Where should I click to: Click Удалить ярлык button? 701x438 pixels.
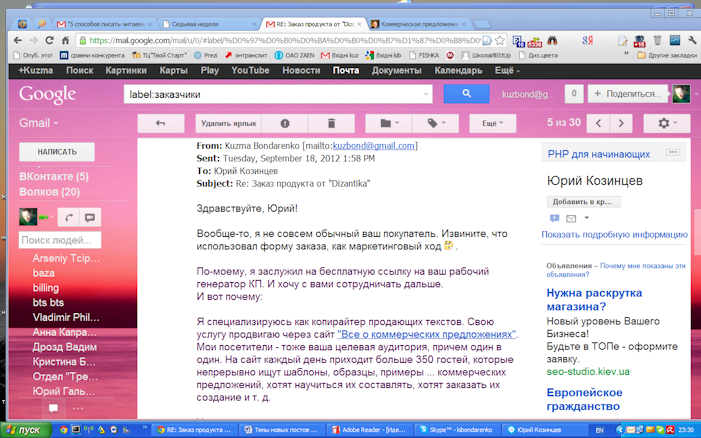[x=228, y=123]
